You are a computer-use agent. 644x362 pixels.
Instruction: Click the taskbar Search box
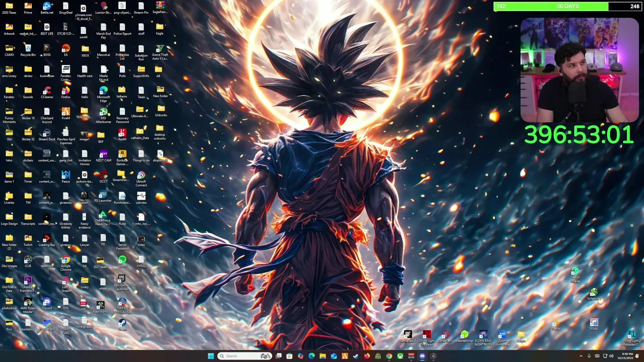pyautogui.click(x=245, y=356)
